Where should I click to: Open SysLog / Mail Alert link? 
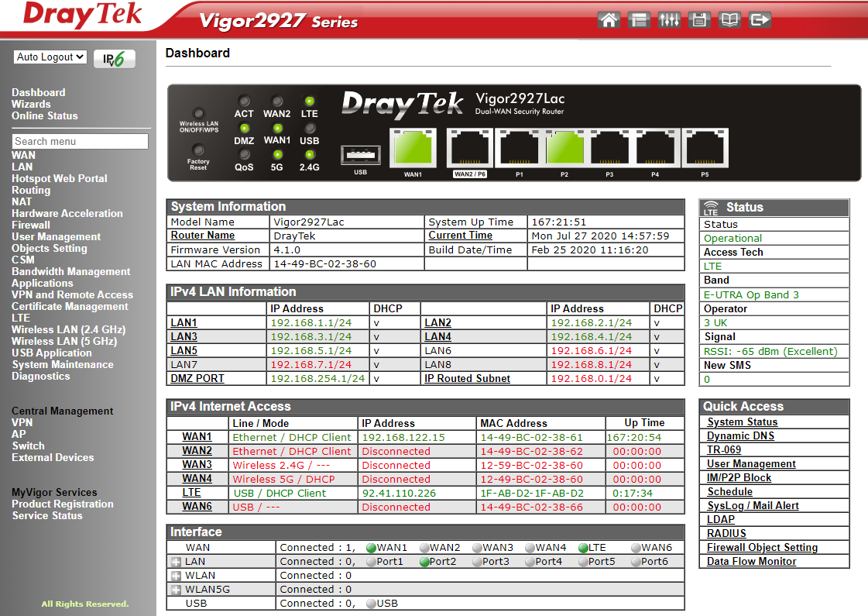tap(753, 505)
